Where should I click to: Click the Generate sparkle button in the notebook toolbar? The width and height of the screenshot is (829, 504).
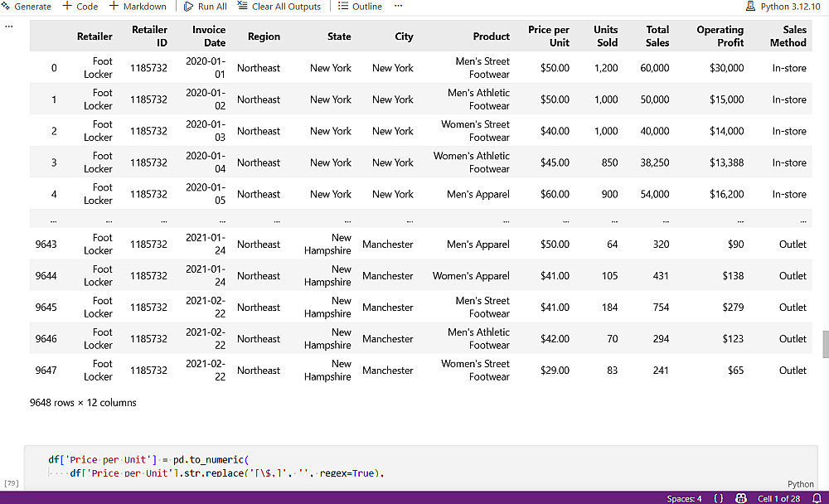pos(26,7)
